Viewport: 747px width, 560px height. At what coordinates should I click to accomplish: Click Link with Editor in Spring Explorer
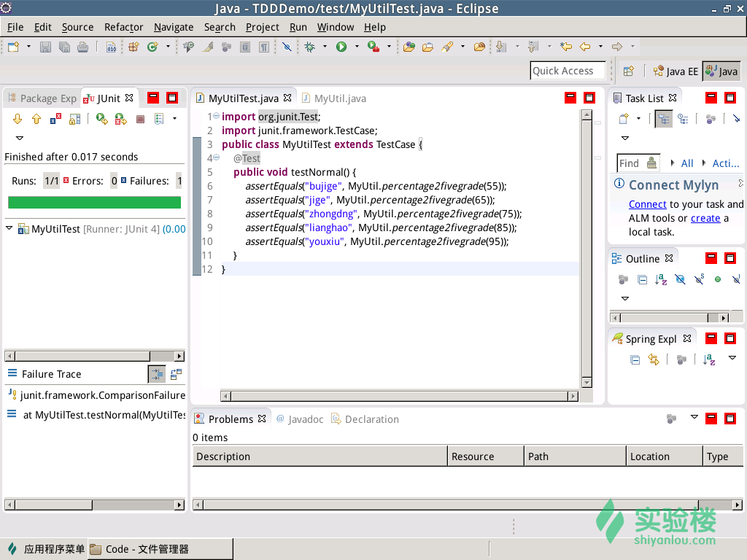tap(654, 359)
